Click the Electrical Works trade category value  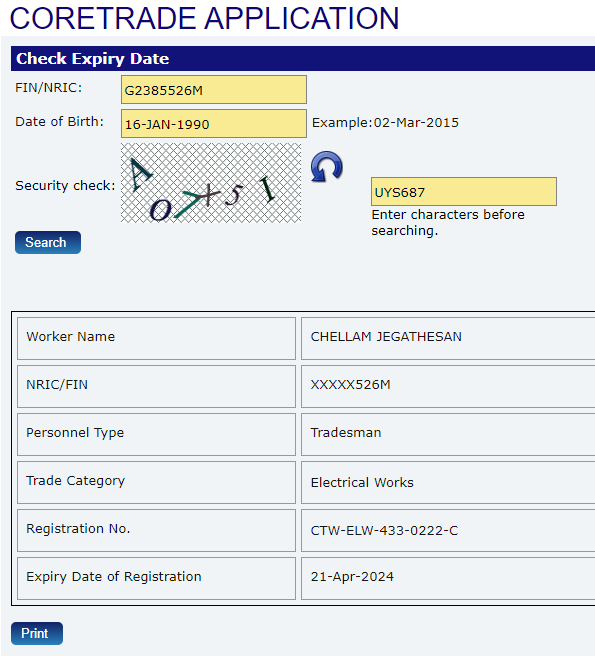362,482
